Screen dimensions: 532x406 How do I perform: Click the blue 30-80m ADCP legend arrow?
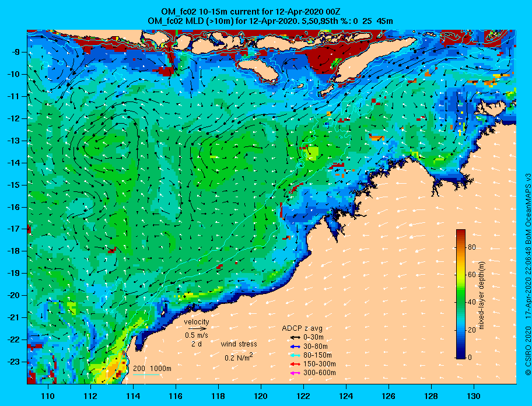(x=295, y=346)
